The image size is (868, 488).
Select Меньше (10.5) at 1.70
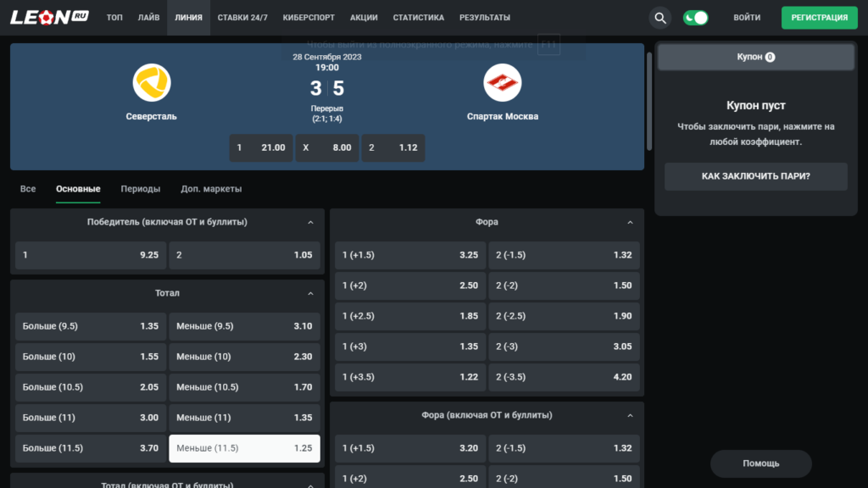click(244, 387)
